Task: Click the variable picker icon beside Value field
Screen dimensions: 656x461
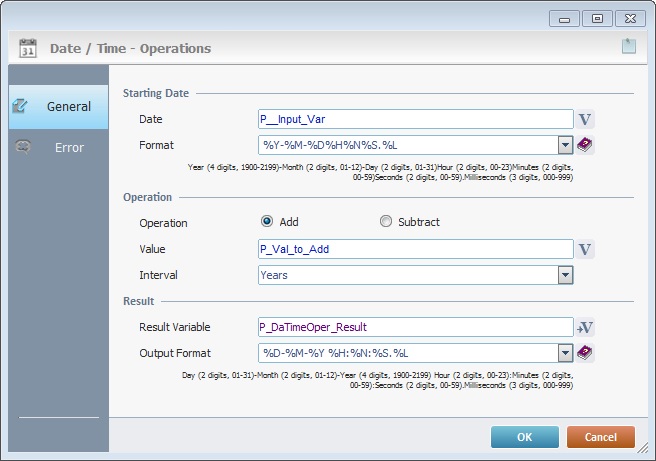Action: 586,249
